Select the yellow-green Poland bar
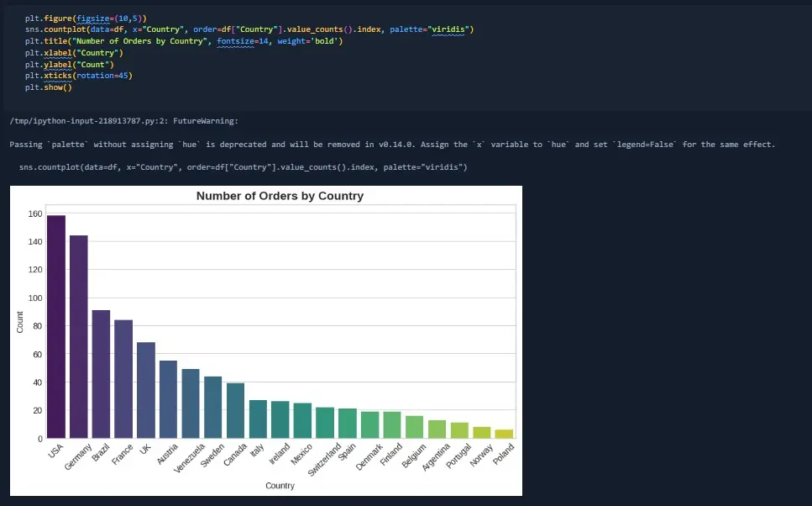 [504, 434]
